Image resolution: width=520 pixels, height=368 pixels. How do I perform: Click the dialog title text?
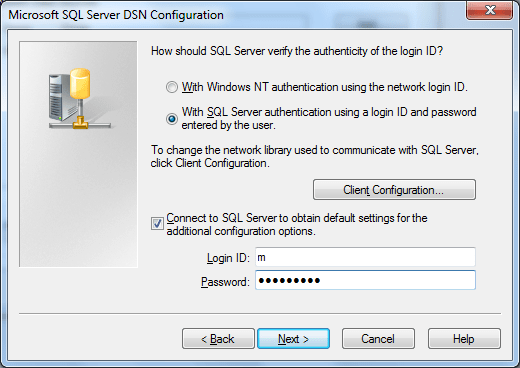116,15
